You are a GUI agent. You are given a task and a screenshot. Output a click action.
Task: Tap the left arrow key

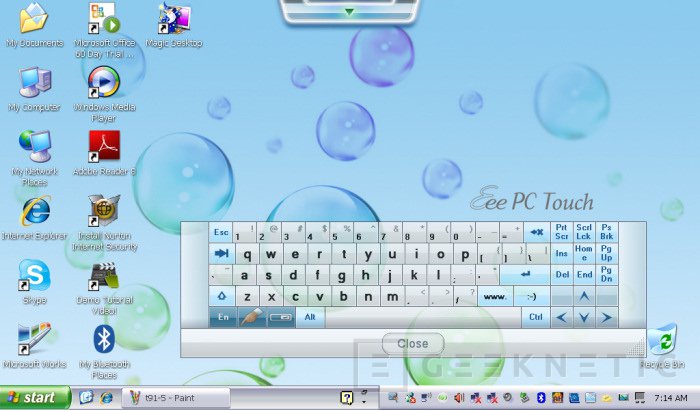click(x=562, y=318)
